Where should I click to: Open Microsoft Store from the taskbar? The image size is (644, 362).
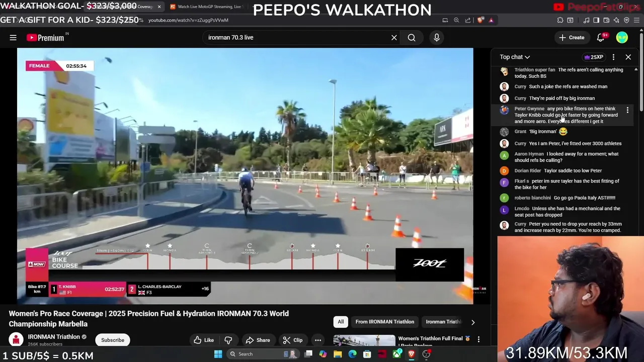coord(367,354)
